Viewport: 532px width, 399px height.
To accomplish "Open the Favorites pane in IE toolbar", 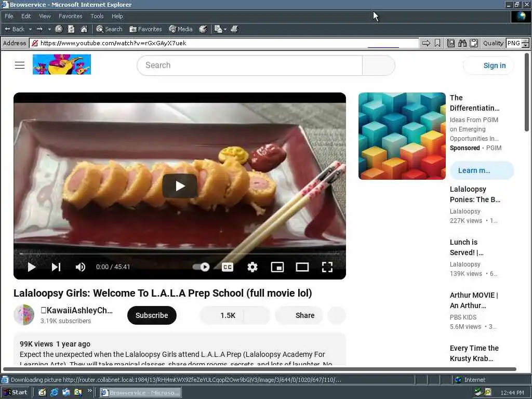I will click(145, 29).
